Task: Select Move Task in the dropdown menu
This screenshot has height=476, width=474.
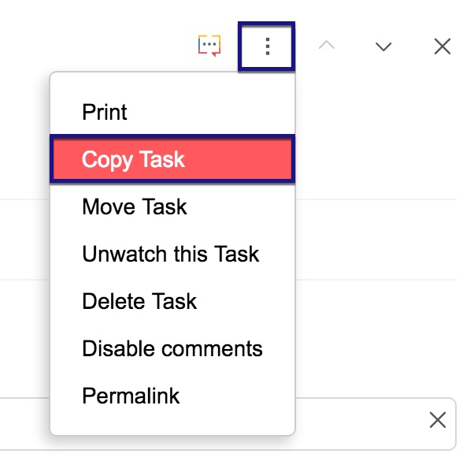Action: 135,206
